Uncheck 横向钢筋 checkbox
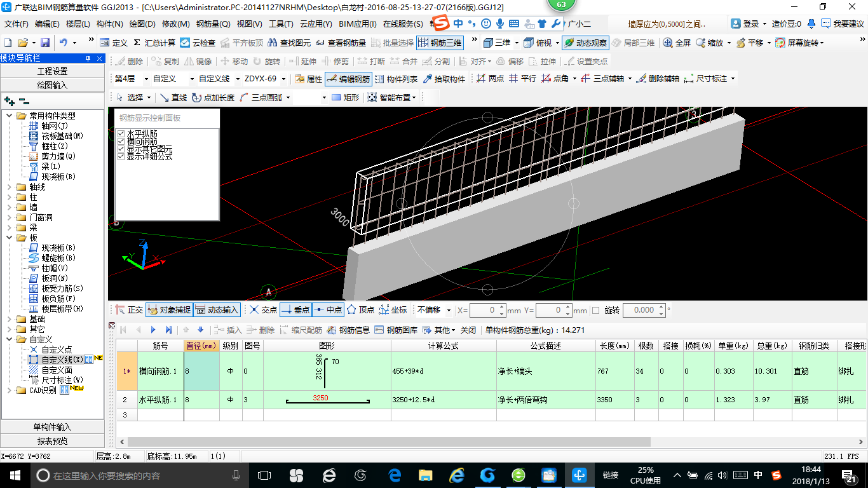Screen dimensions: 868x488 pyautogui.click(x=121, y=141)
